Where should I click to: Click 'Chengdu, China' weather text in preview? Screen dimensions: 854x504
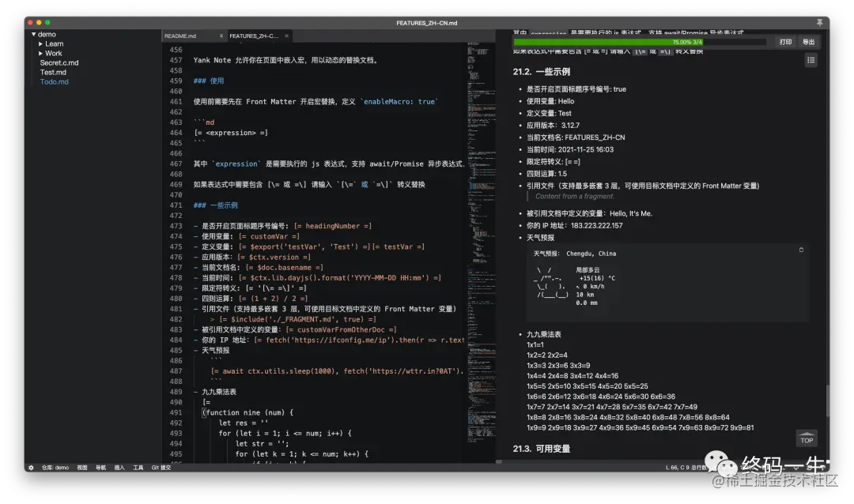point(591,254)
